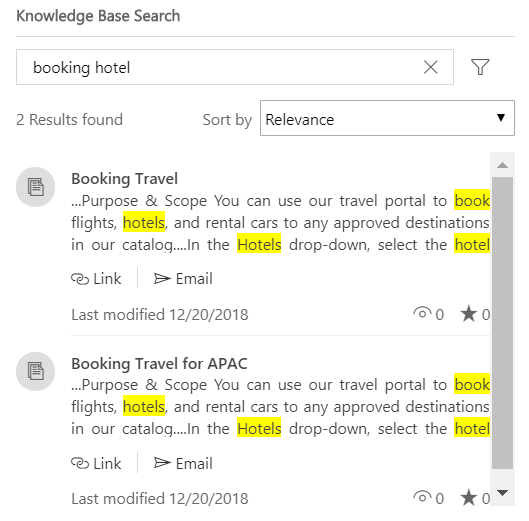The height and width of the screenshot is (521, 529).
Task: Copy link for Booking Travel for APAC
Action: [x=96, y=463]
